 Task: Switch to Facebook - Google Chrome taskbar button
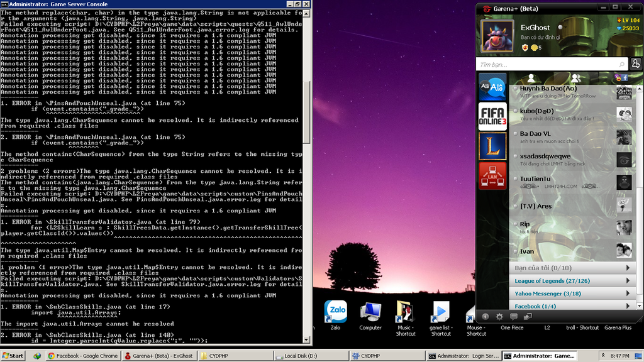click(83, 356)
